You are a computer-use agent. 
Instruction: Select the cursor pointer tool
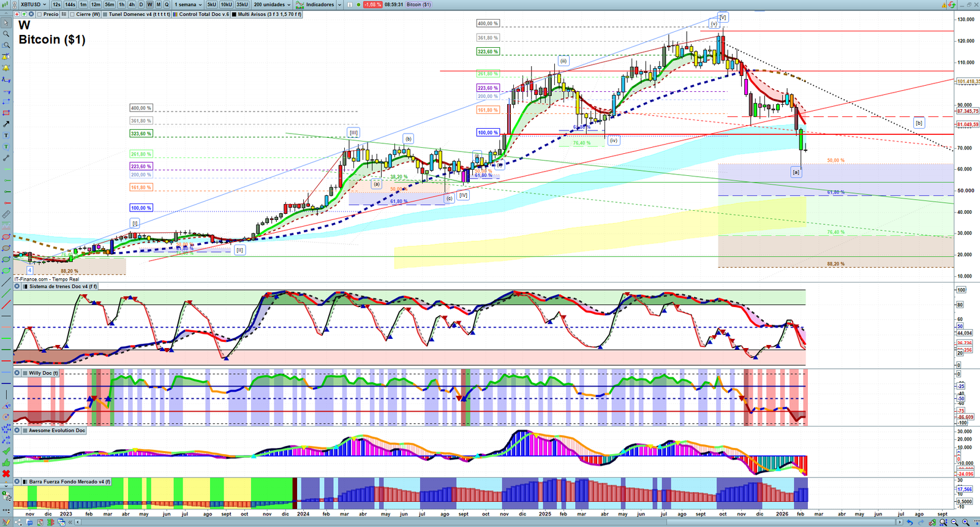point(6,23)
